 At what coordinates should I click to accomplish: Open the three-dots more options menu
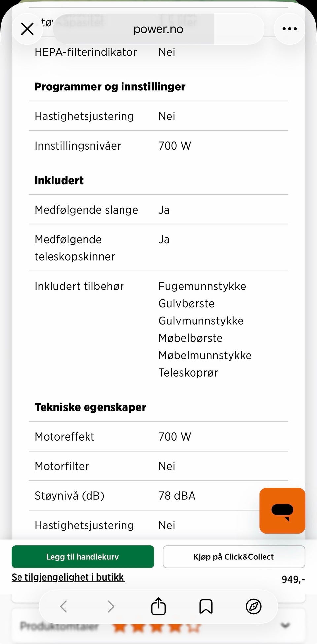pyautogui.click(x=290, y=29)
